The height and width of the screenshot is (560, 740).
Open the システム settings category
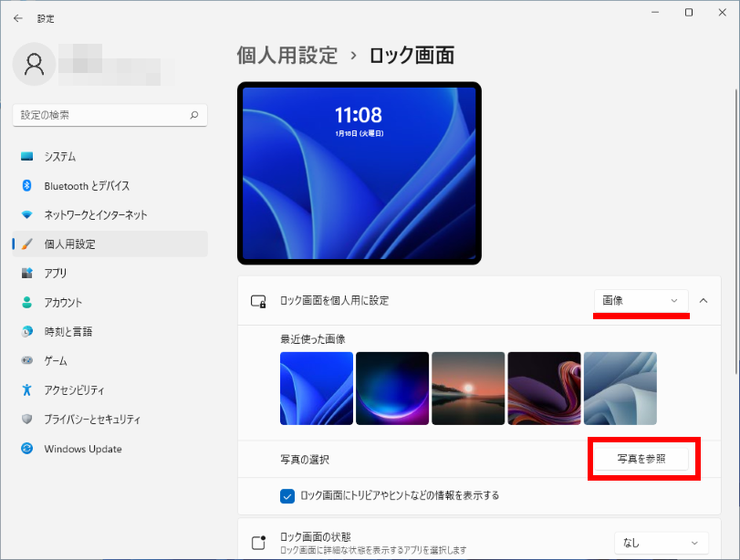click(60, 157)
